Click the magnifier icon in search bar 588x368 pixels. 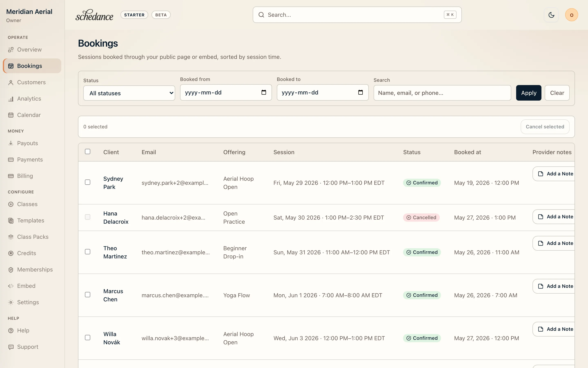coord(261,15)
